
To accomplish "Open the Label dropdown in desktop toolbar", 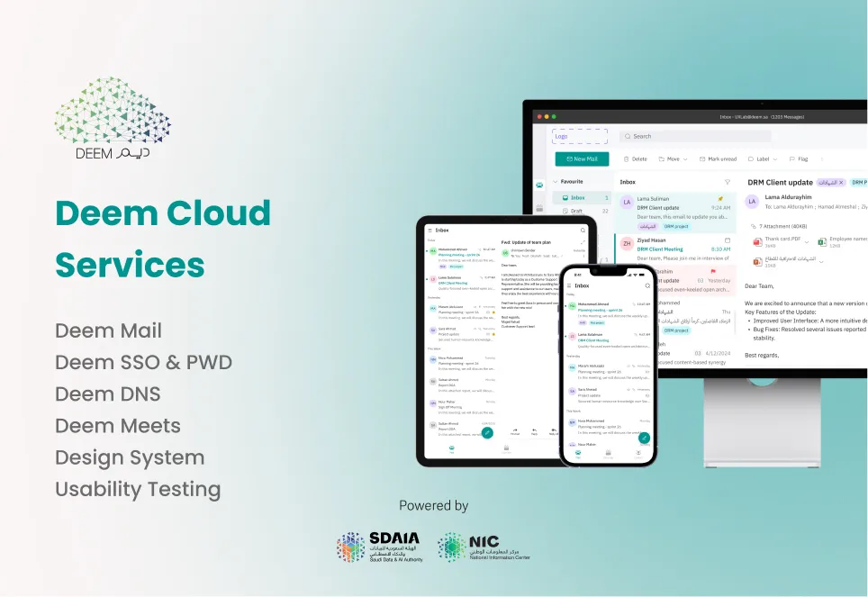I will point(763,159).
